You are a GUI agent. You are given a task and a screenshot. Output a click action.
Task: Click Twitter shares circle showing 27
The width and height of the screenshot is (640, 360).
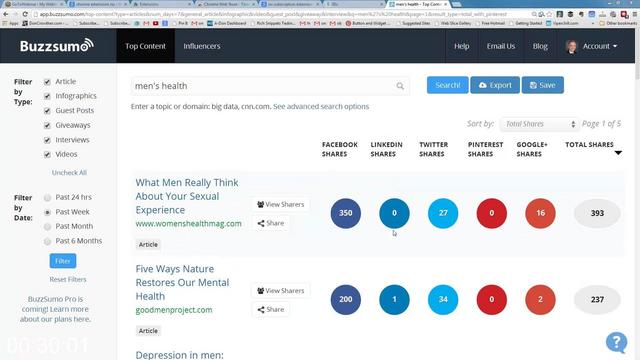pyautogui.click(x=443, y=213)
